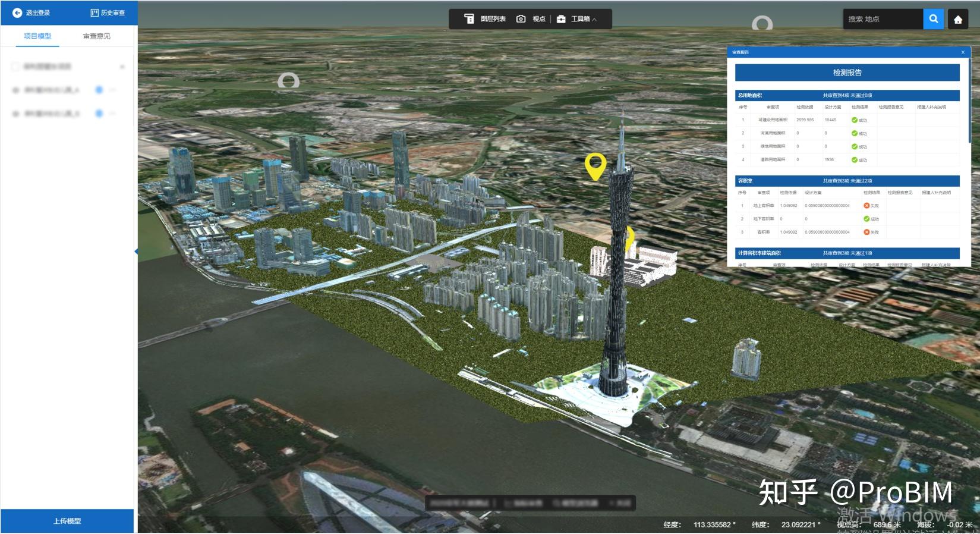Click the report panel vertical scrollbar
This screenshot has width=980, height=534.
click(x=970, y=101)
